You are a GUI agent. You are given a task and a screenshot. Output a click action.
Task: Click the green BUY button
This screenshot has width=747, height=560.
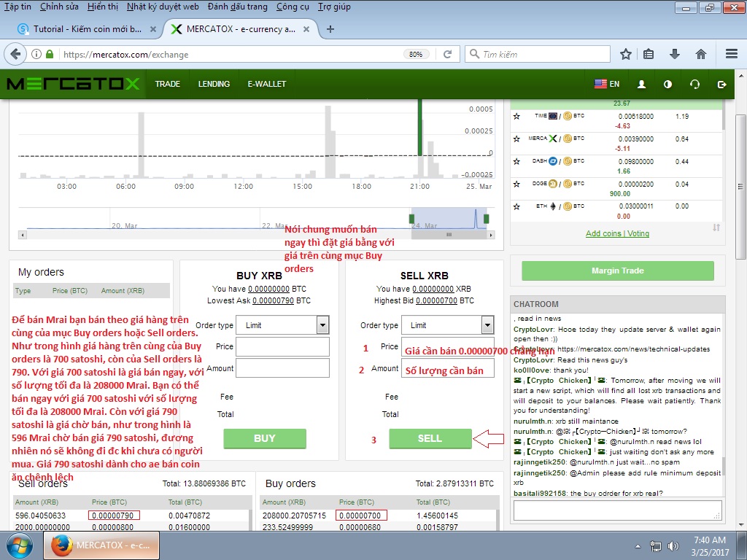(x=264, y=438)
